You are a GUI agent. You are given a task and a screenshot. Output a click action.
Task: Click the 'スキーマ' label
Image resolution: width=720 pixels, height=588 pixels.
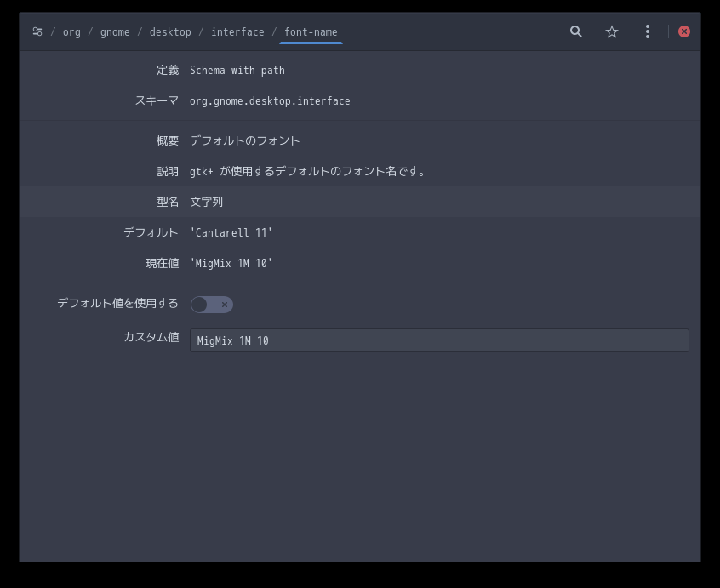click(157, 101)
